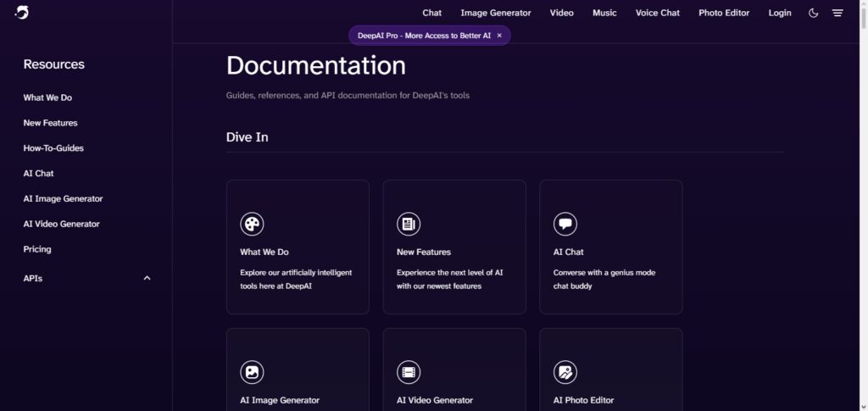Click the AI Chat card title
Viewport: 868px width, 411px height.
point(569,252)
